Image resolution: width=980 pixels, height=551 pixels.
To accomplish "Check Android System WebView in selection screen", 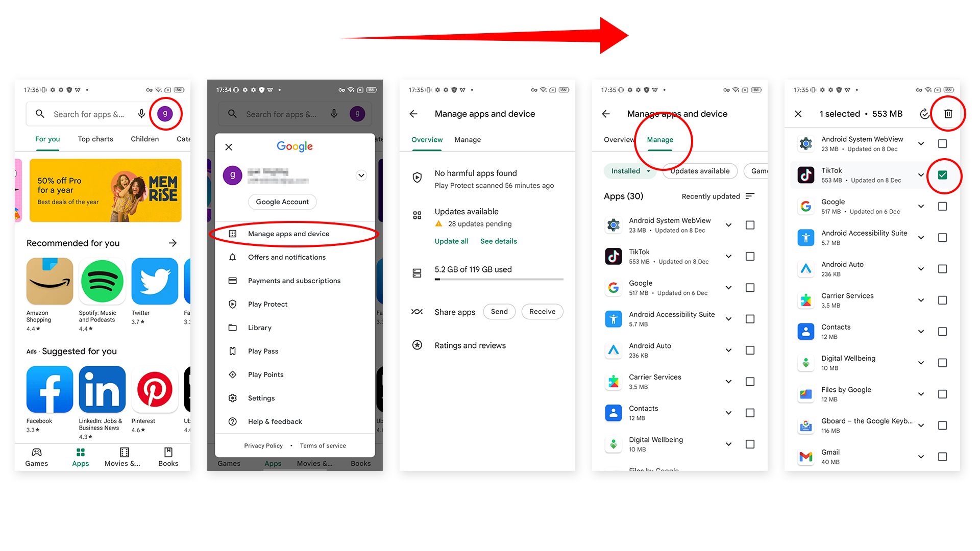I will pyautogui.click(x=942, y=144).
